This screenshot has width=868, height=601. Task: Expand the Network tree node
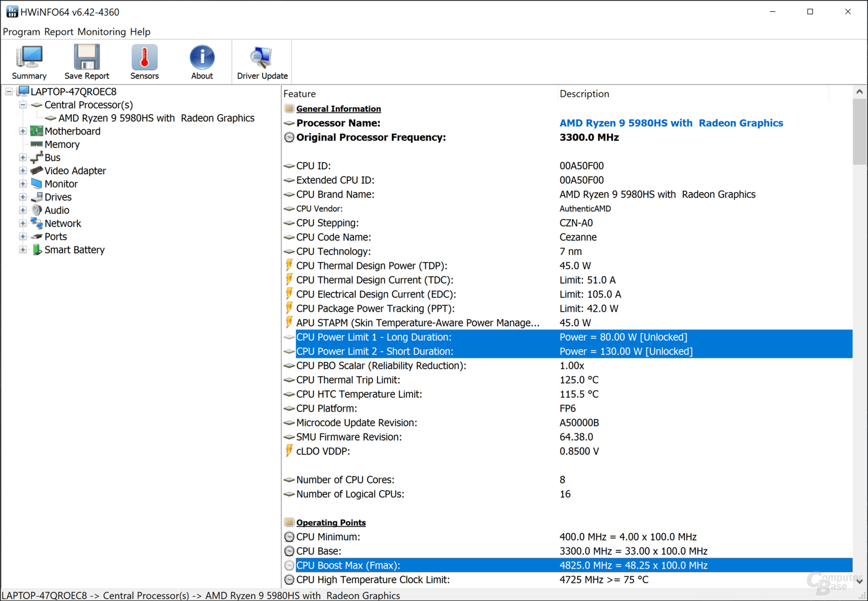pyautogui.click(x=22, y=223)
